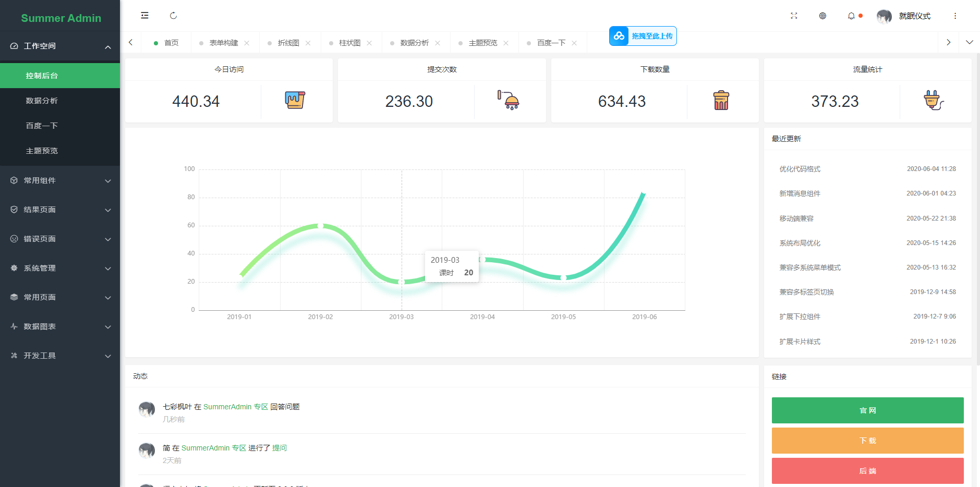Collapse the sidebar with the indent icon
Image resolution: width=980 pixels, height=487 pixels.
point(144,16)
